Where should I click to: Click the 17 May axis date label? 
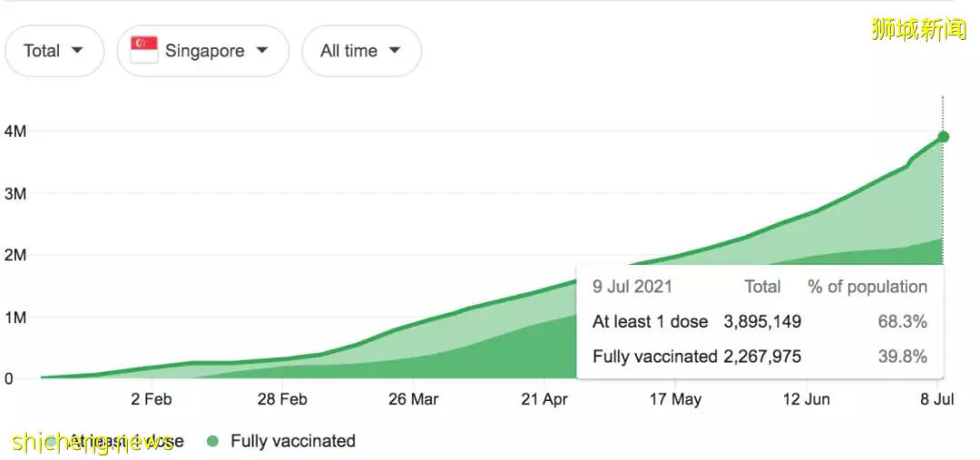pyautogui.click(x=675, y=398)
